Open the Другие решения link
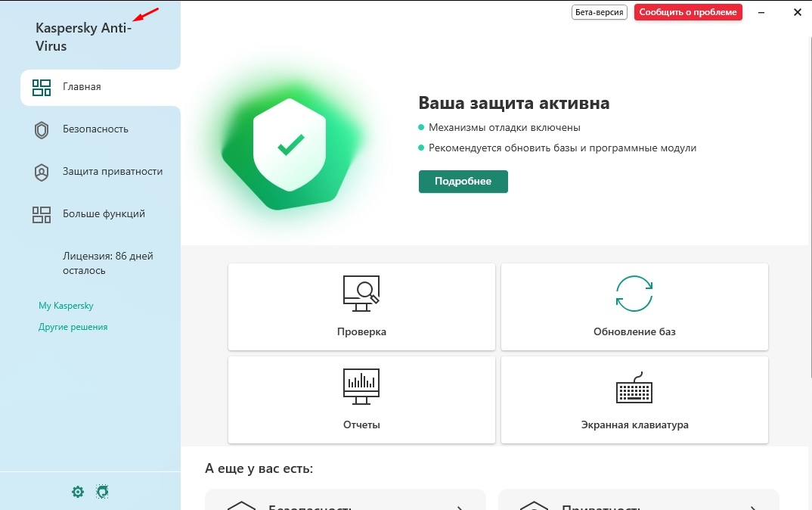The width and height of the screenshot is (812, 510). tap(73, 327)
